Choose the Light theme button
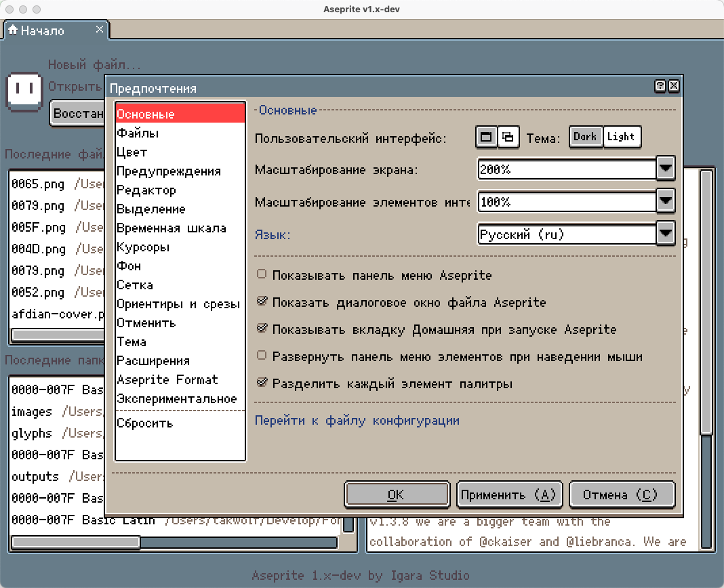 point(622,137)
